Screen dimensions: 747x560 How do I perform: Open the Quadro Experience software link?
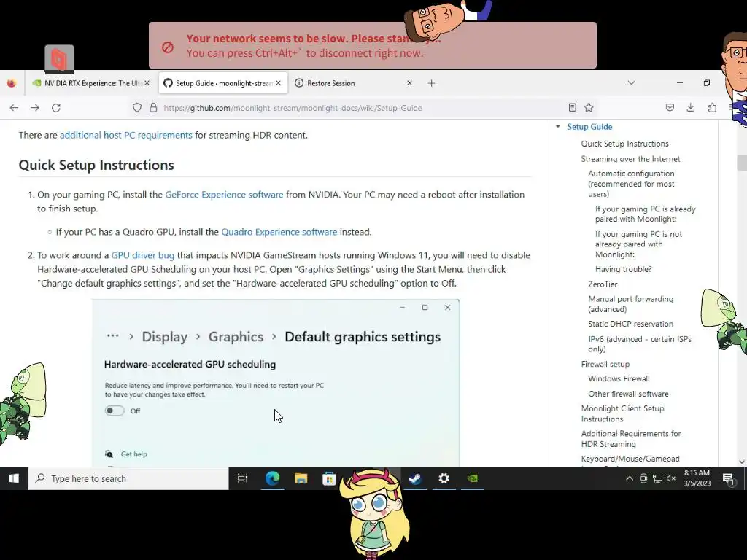[x=279, y=232]
